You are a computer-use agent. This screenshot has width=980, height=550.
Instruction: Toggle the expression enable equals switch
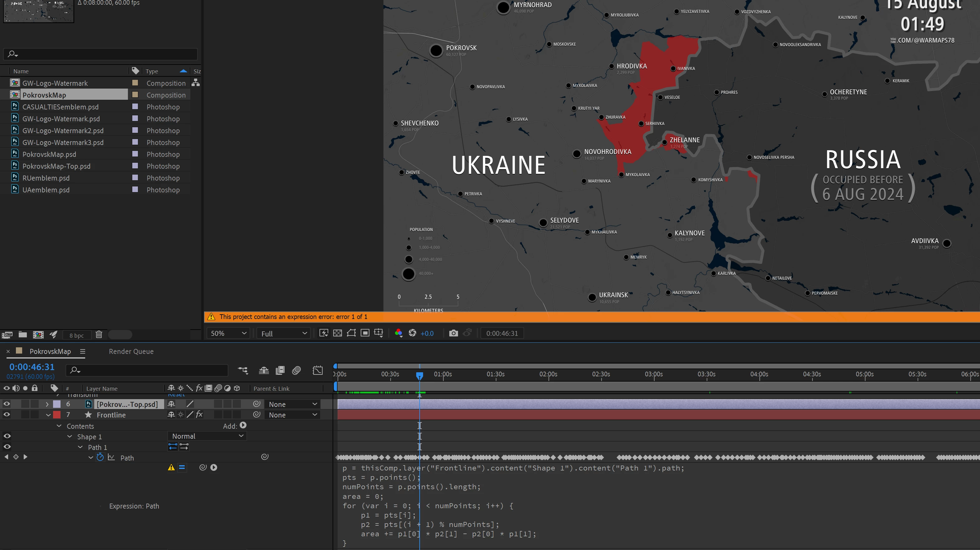[x=182, y=467]
